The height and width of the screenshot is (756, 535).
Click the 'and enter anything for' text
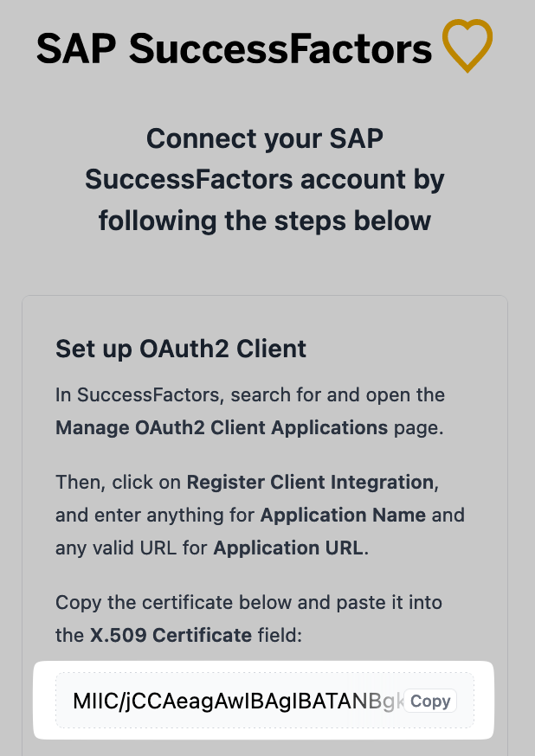tap(155, 515)
